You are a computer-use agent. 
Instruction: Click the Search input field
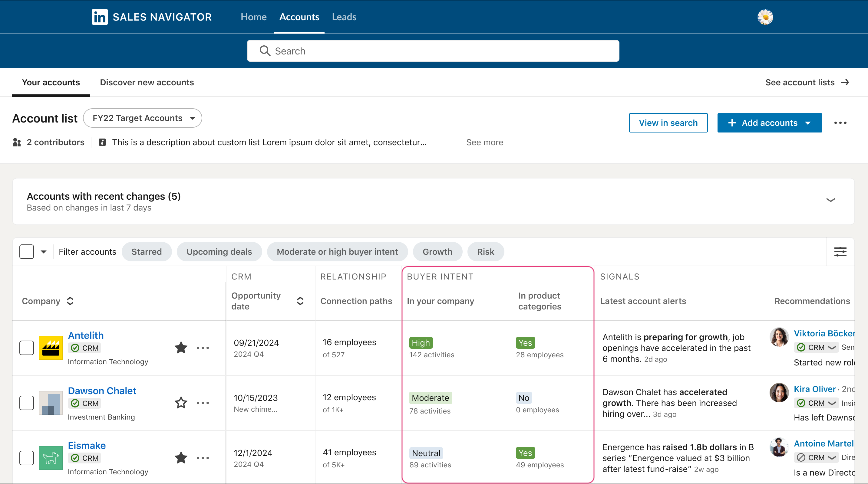433,51
